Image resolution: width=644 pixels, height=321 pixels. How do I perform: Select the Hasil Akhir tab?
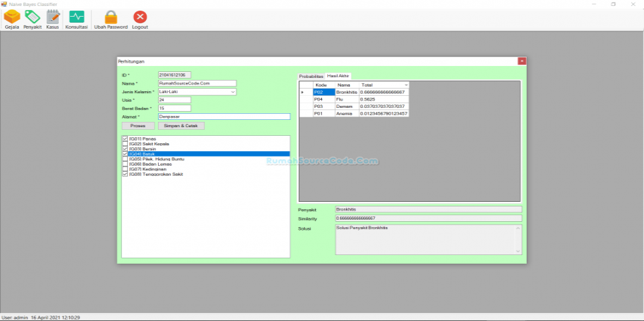[x=339, y=77]
